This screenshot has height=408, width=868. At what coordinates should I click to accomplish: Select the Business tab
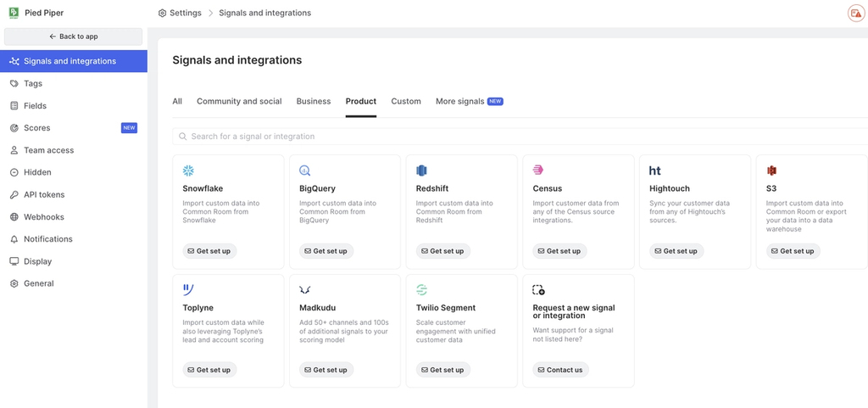point(314,101)
